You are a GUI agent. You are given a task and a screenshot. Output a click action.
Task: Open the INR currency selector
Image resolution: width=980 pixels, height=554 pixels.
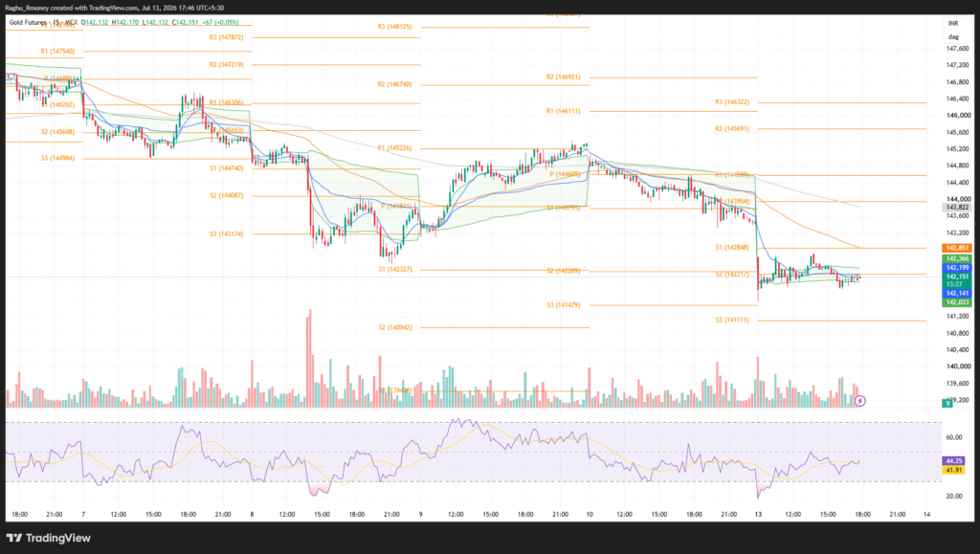pos(953,23)
